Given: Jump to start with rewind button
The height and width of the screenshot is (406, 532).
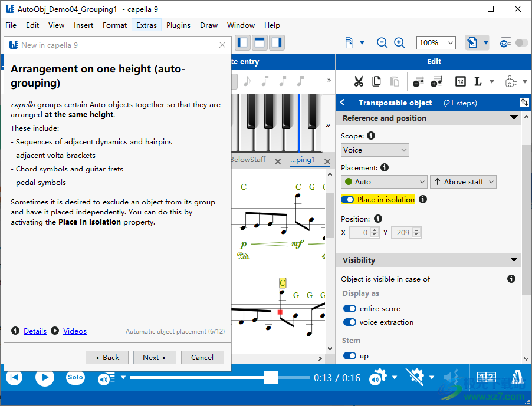Looking at the screenshot, I should click(15, 378).
